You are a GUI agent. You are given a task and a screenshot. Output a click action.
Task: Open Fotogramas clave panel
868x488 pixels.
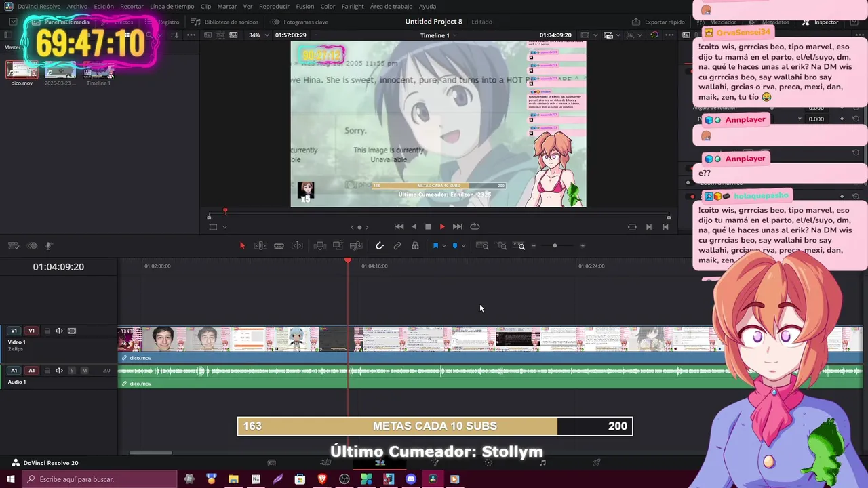pyautogui.click(x=299, y=22)
